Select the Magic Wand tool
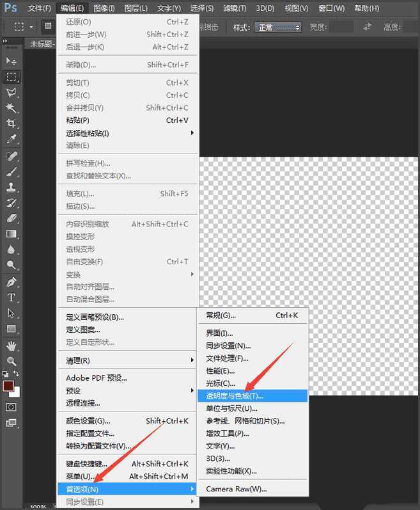 [x=11, y=108]
